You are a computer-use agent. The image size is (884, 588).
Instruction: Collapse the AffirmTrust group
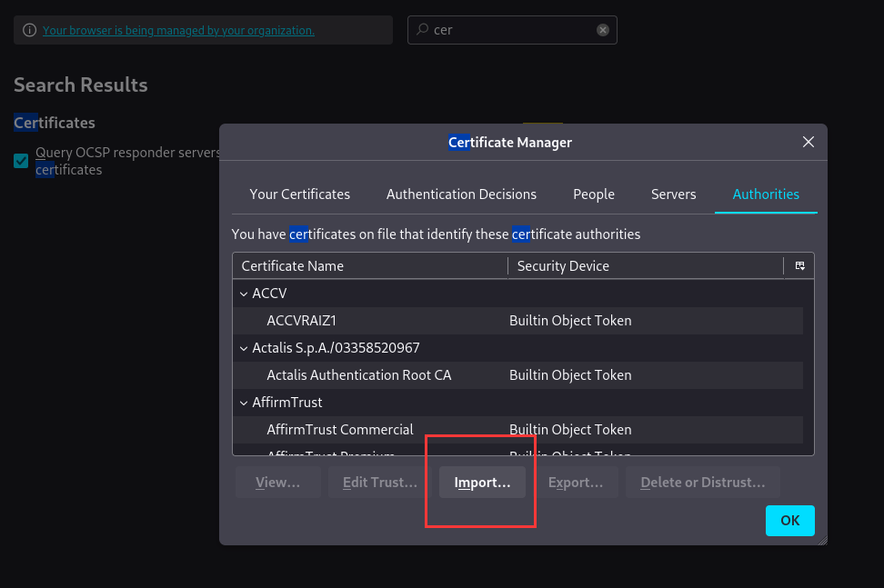click(x=244, y=404)
